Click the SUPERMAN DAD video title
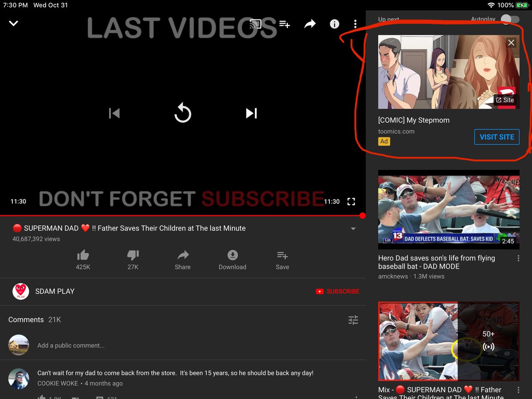 coord(129,228)
